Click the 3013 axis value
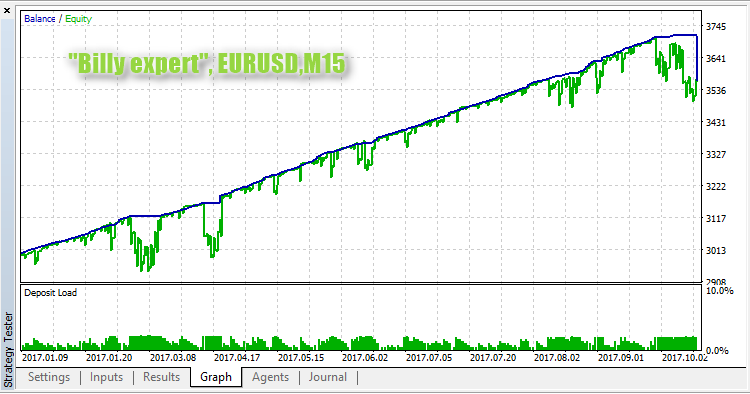Viewport: 750px width, 394px height. [716, 251]
